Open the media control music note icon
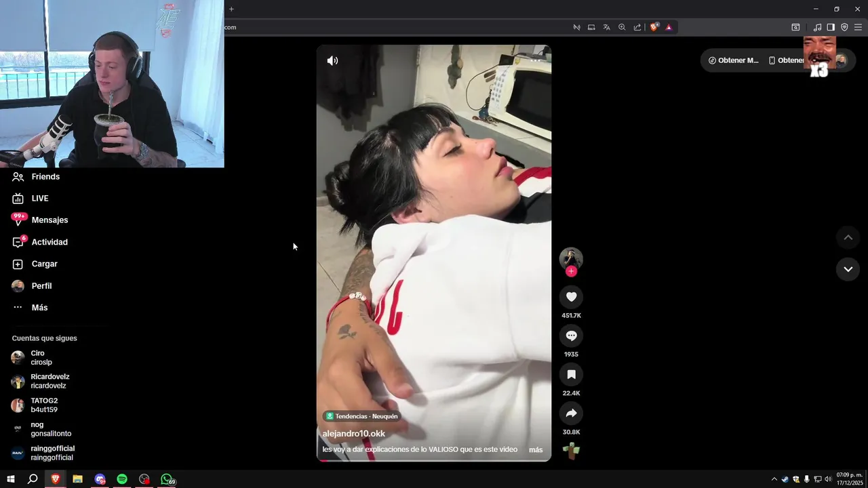Screen dimensions: 868x488 pos(817,27)
